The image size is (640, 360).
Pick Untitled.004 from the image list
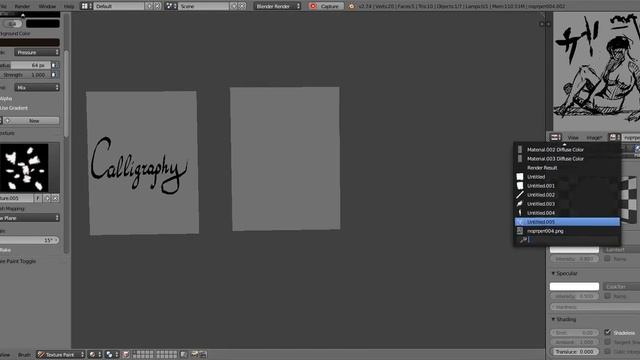tap(567, 213)
